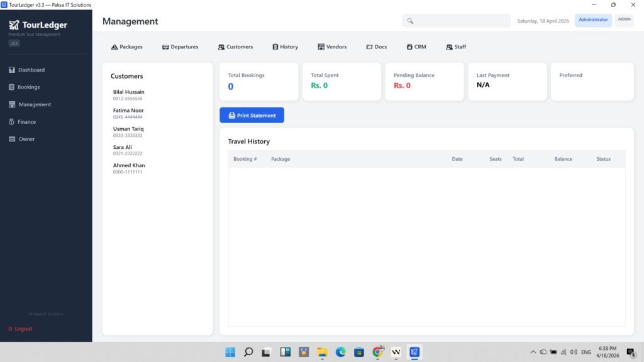Select customer Bilal Hussain
Viewport: 644px width, 362px height.
pyautogui.click(x=129, y=95)
